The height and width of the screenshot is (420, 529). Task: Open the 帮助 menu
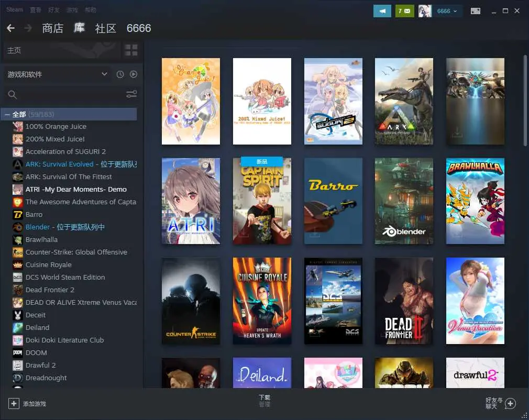(91, 10)
